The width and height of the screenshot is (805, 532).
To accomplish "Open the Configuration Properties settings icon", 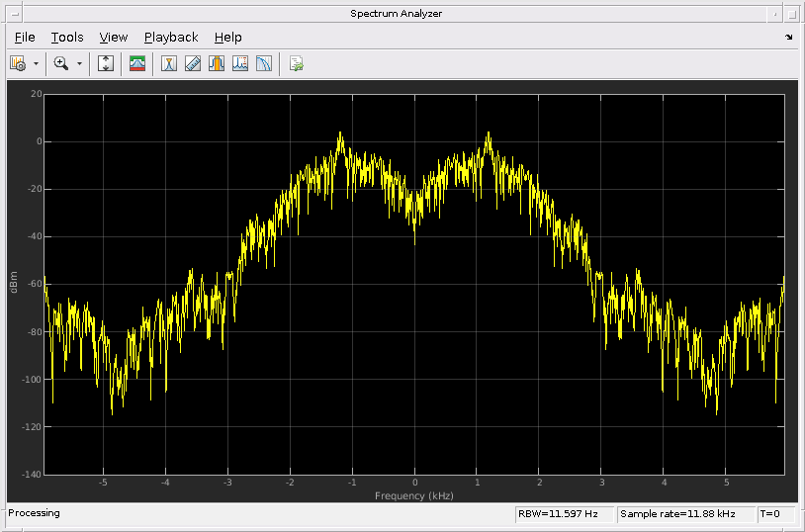I will point(18,63).
